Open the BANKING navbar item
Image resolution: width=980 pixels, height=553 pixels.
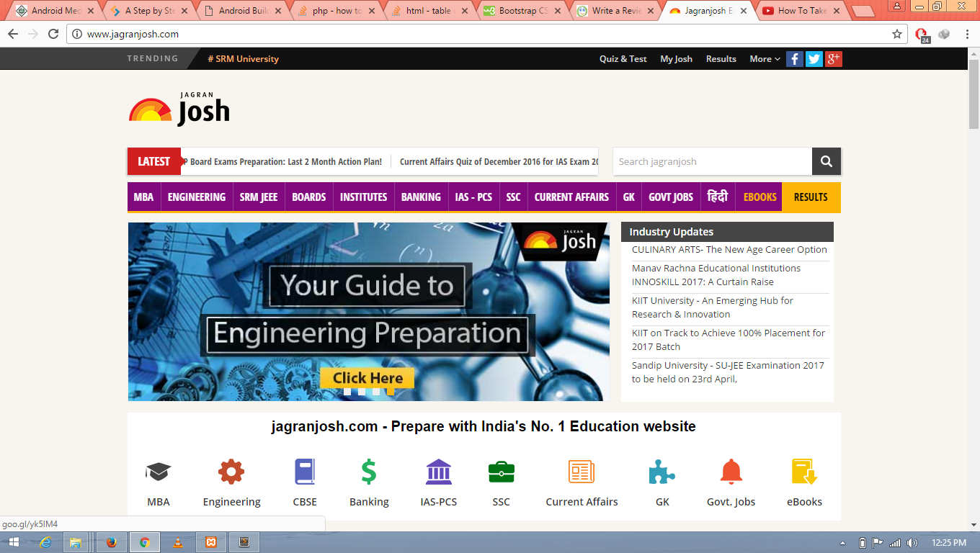421,197
